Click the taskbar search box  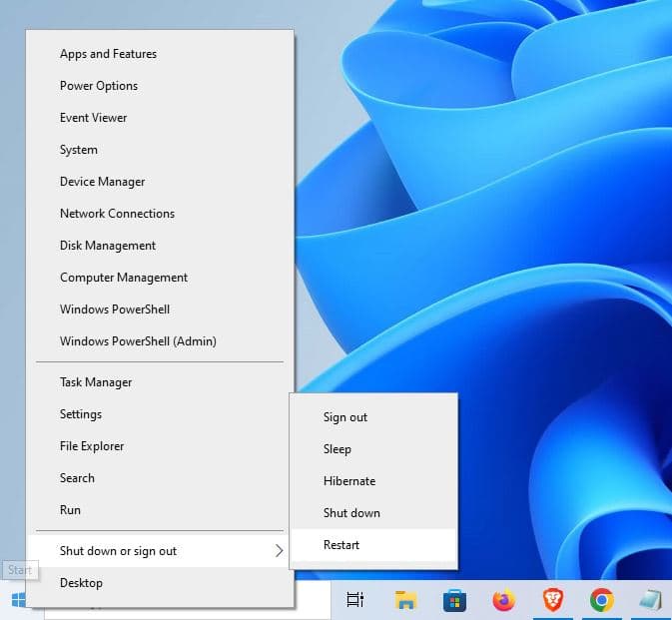pyautogui.click(x=312, y=602)
